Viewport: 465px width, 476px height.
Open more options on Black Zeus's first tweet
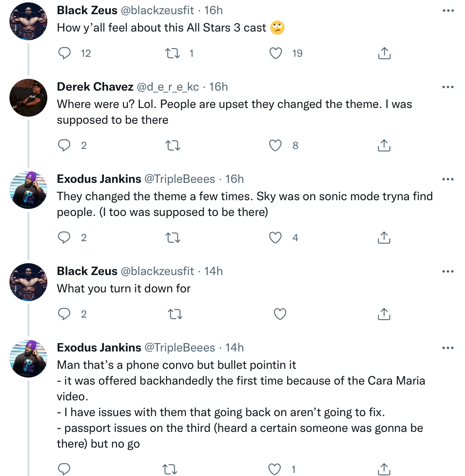tap(448, 11)
